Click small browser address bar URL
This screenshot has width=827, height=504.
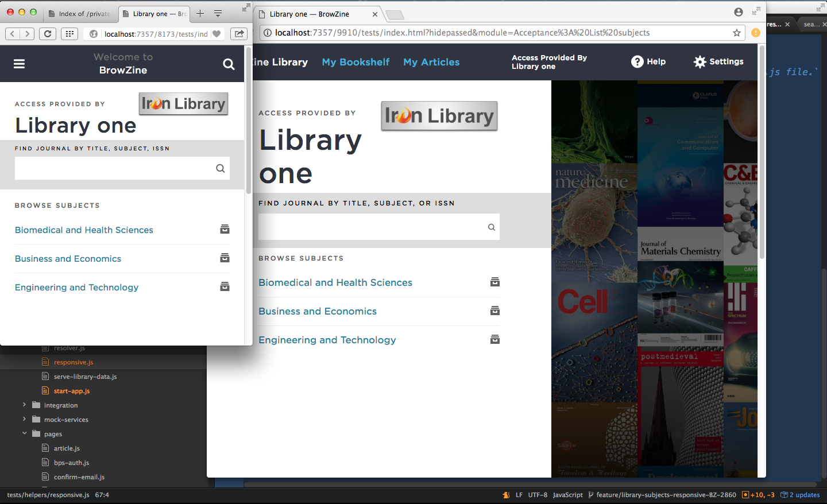[156, 34]
